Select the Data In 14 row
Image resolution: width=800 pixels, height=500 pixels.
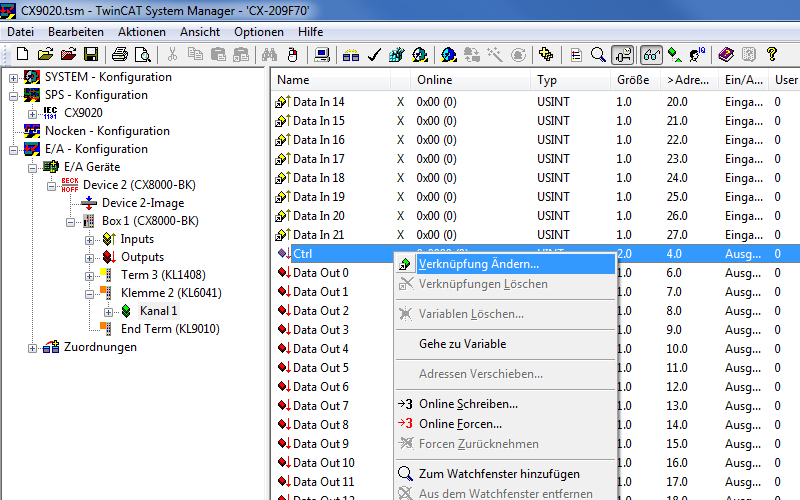pos(536,102)
